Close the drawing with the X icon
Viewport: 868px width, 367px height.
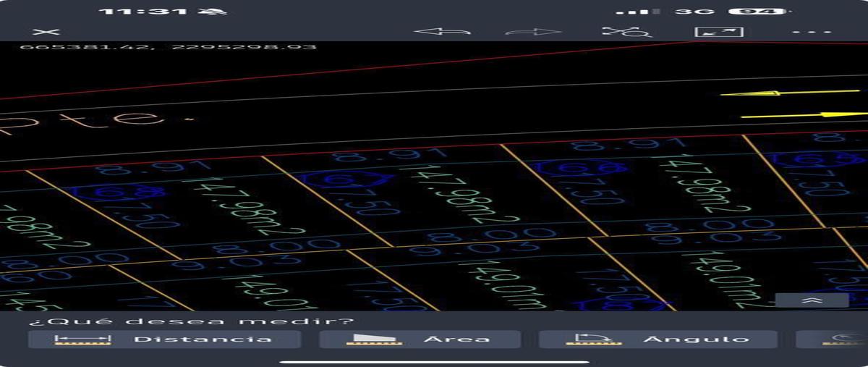(x=47, y=32)
